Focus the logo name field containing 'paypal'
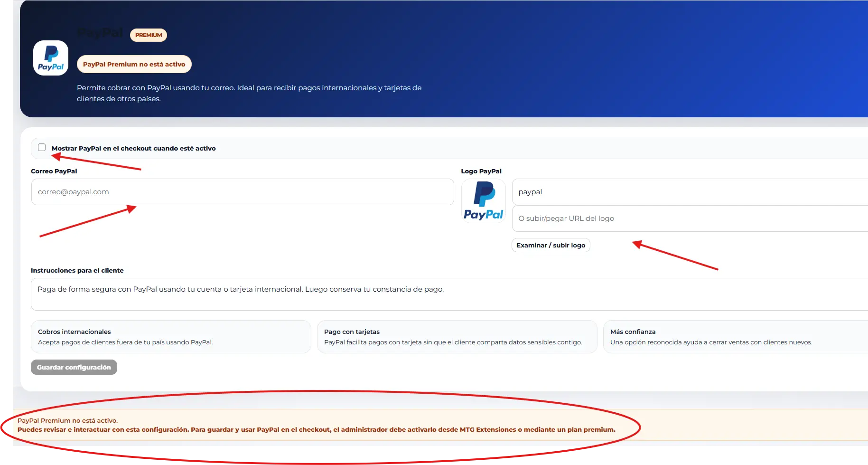 point(690,192)
